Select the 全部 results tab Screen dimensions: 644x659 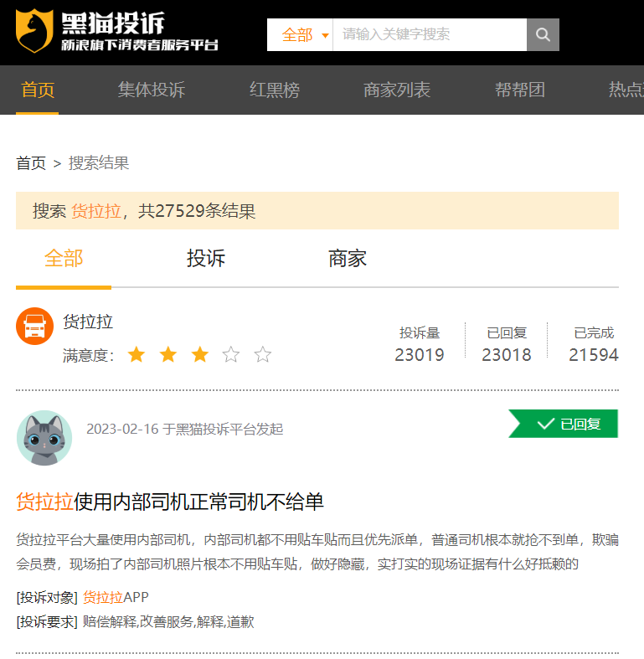[64, 258]
